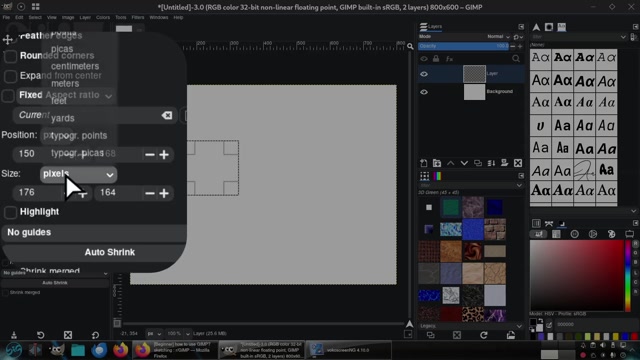Viewport: 640px width, 360px height.
Task: Open the fonts filter dropdown arrow
Action: click(x=623, y=37)
